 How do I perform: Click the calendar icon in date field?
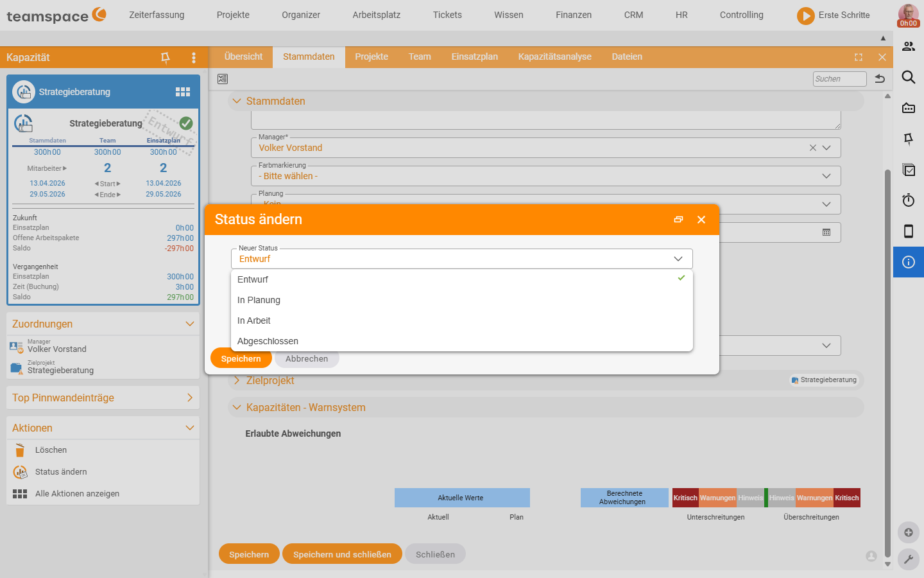(826, 232)
